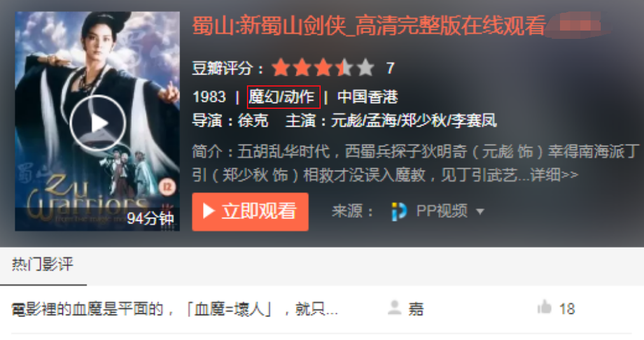Click the reviewer avatar icon beside 嘉

coord(395,308)
